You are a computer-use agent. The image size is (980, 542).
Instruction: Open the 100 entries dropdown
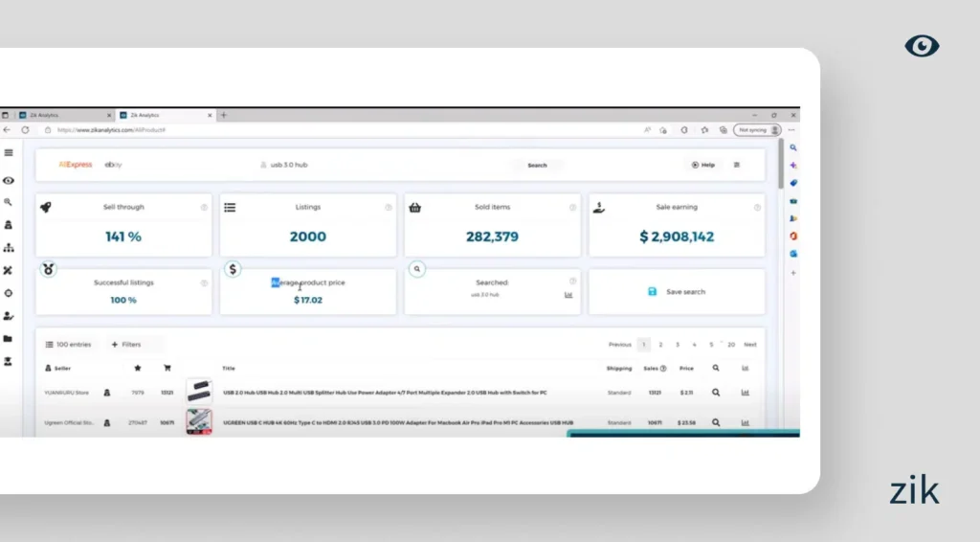coord(68,344)
